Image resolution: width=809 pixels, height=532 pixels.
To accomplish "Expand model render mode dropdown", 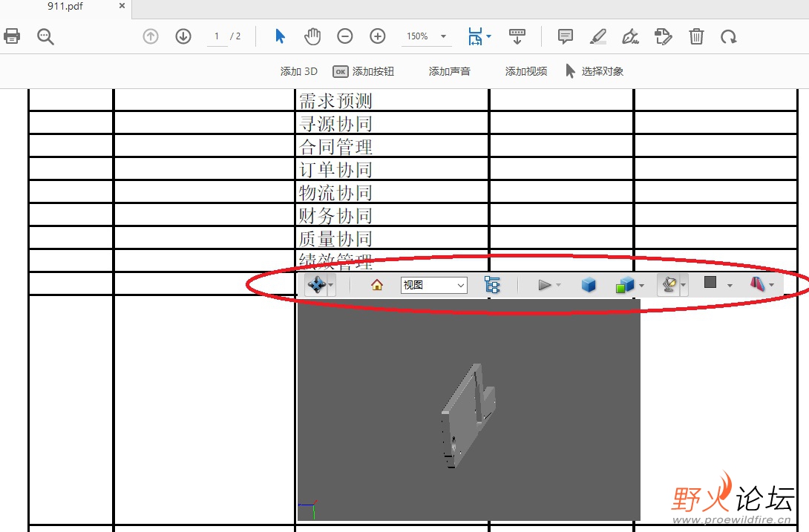I will [x=641, y=286].
